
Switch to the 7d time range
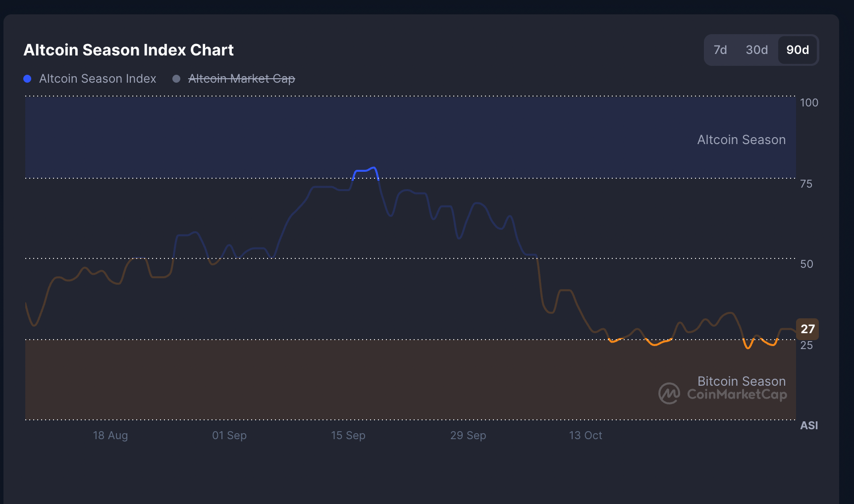(x=720, y=50)
